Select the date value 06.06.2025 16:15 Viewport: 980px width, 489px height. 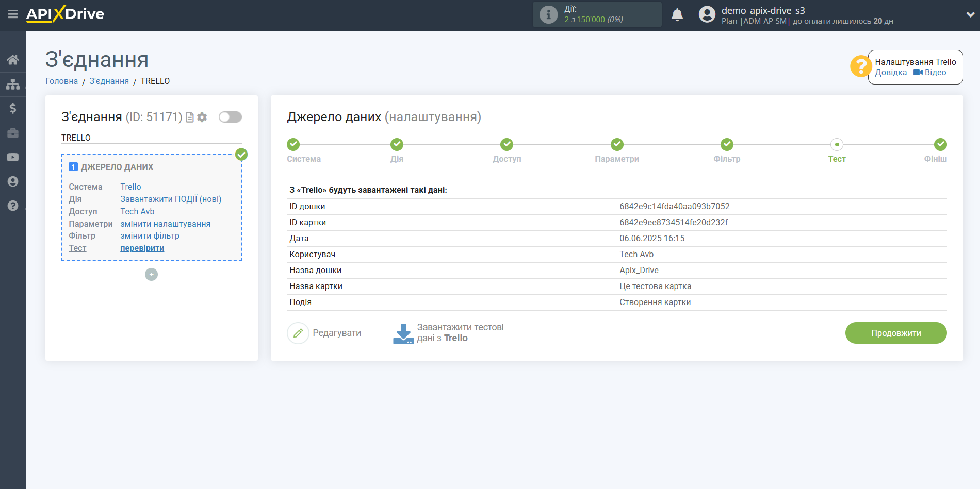pyautogui.click(x=652, y=238)
